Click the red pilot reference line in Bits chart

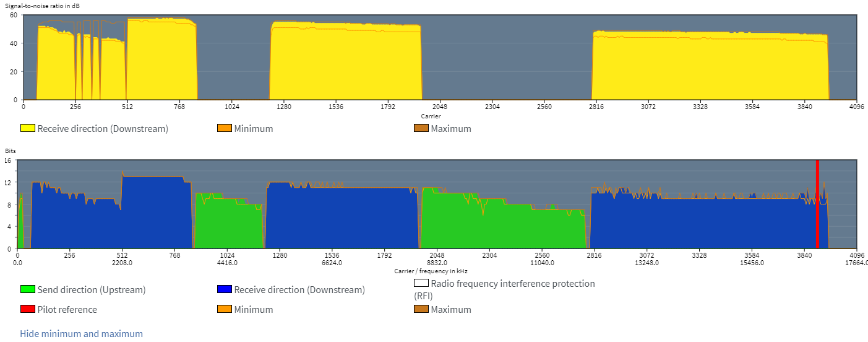pyautogui.click(x=817, y=204)
